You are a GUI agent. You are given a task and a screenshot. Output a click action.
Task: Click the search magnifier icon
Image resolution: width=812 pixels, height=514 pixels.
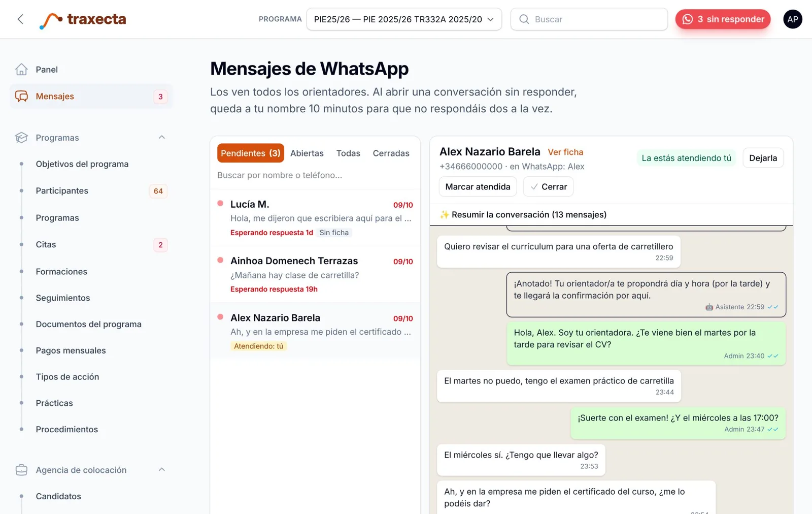pyautogui.click(x=524, y=19)
